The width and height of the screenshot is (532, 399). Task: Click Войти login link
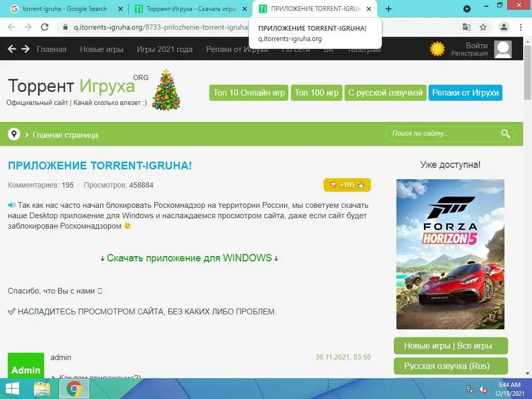tap(477, 46)
